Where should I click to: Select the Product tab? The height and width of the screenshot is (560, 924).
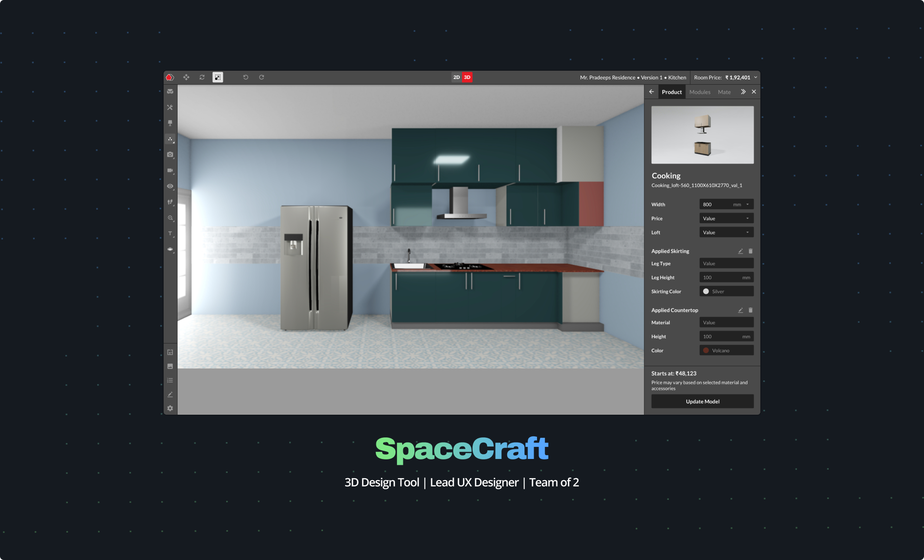click(671, 92)
